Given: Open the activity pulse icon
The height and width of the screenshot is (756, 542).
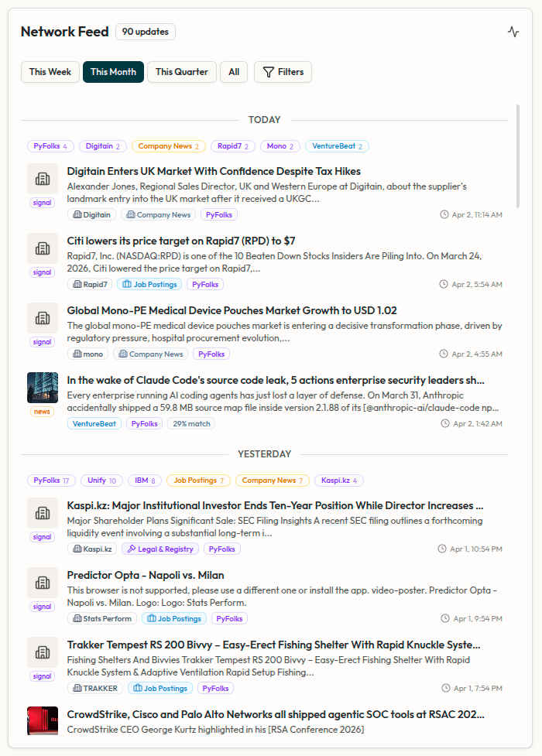Looking at the screenshot, I should (x=513, y=32).
